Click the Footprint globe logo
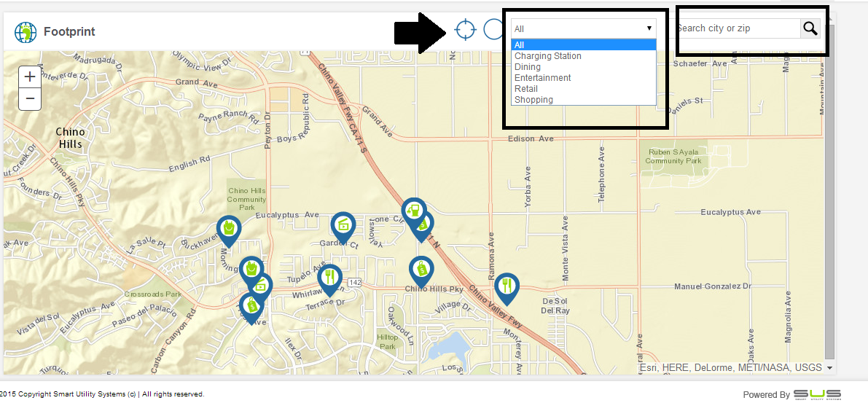 26,32
